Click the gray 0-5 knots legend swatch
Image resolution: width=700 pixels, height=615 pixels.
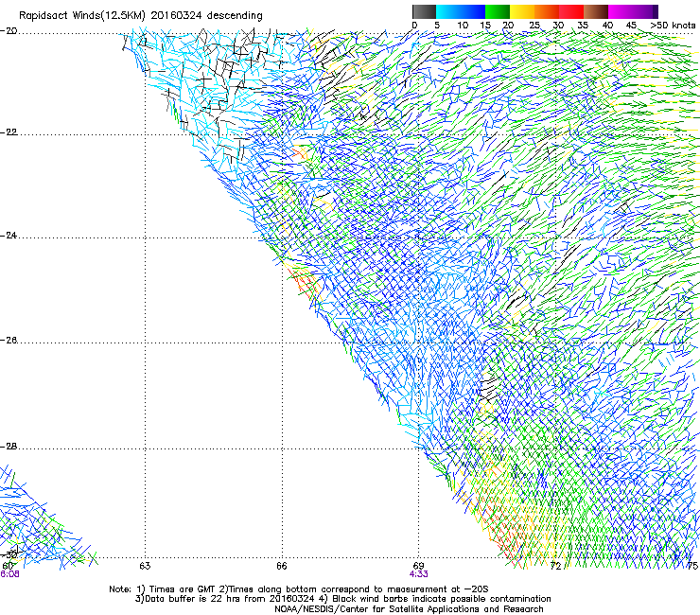(425, 11)
